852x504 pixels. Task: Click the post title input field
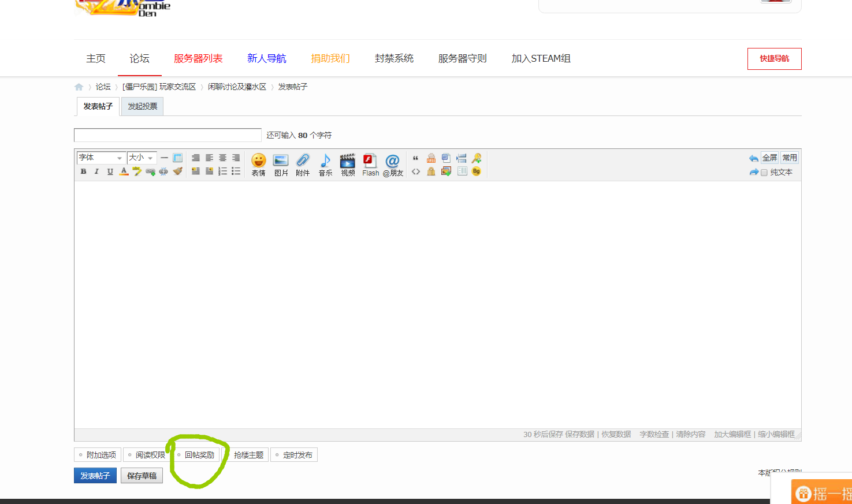168,135
